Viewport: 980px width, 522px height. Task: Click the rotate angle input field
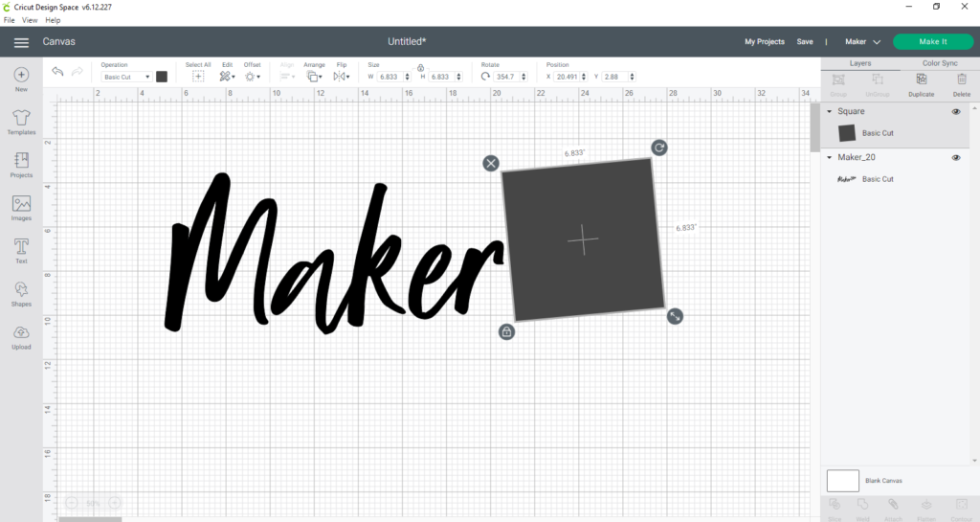507,77
